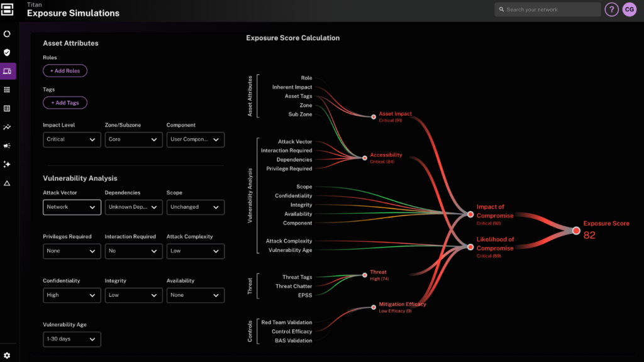This screenshot has height=362, width=644.
Task: Click the Titan logo icon in top-left
Action: (8, 9)
